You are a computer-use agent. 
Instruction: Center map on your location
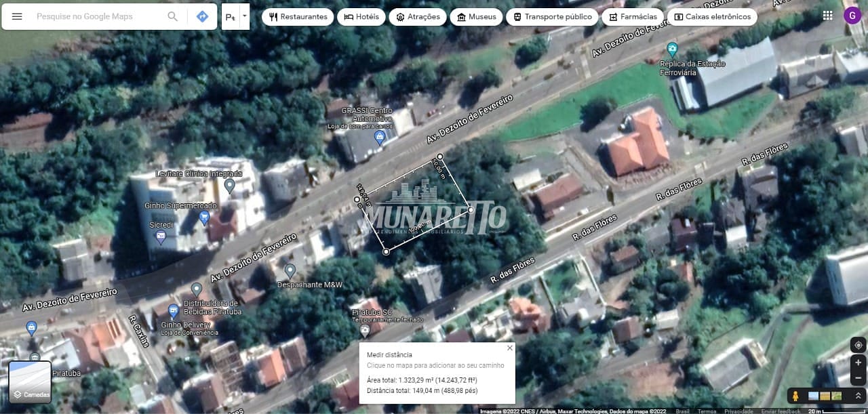(858, 345)
